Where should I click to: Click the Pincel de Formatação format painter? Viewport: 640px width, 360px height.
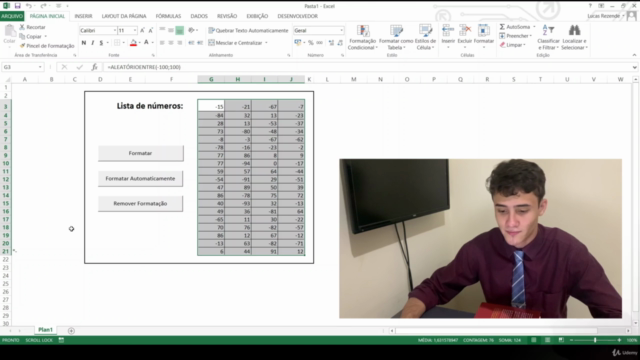coord(47,46)
